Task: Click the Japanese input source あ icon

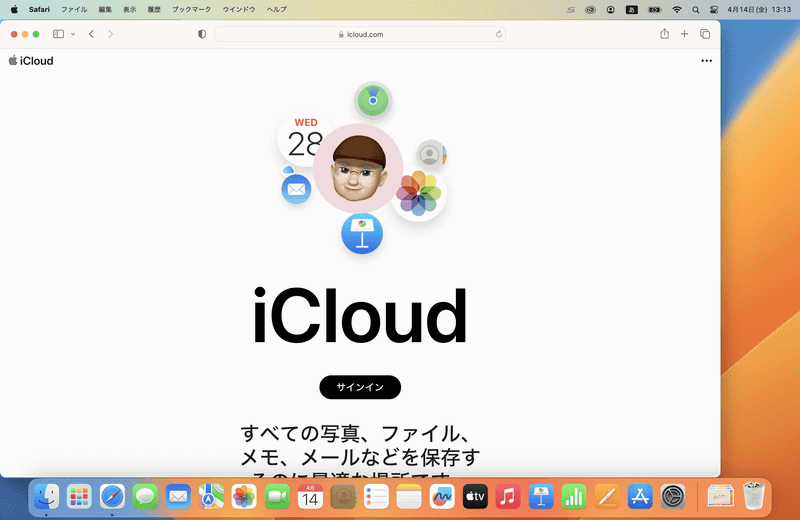Action: pos(632,9)
